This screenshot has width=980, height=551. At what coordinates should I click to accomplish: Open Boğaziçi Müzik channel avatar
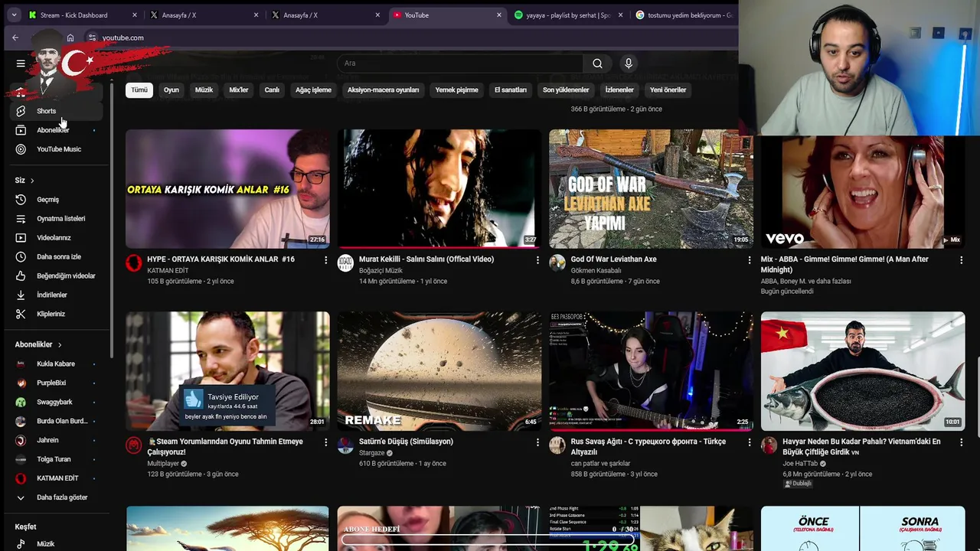click(345, 263)
